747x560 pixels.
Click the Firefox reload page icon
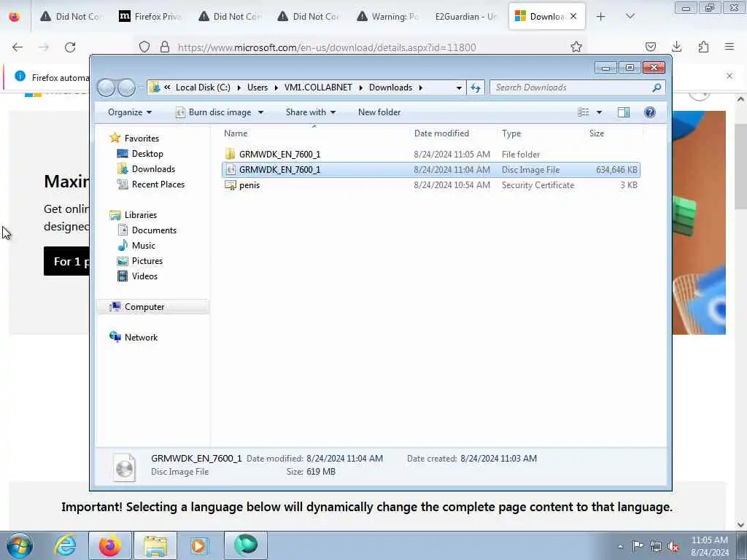[70, 47]
